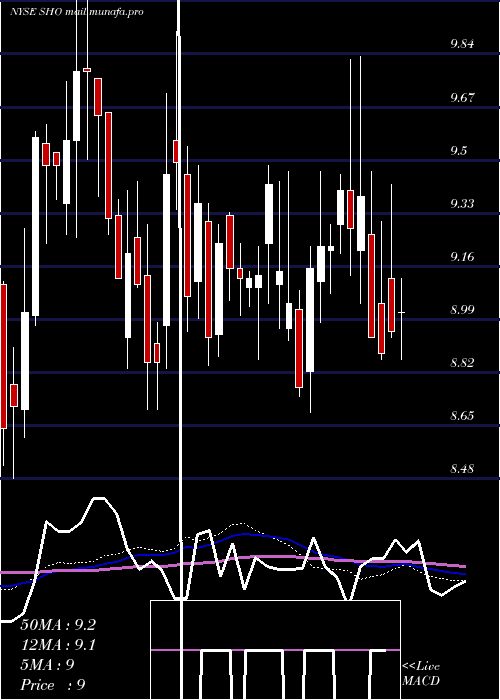Viewport: 500px width, 700px height.
Task: Click the 12MA : 9.1 legend value
Action: tap(58, 645)
